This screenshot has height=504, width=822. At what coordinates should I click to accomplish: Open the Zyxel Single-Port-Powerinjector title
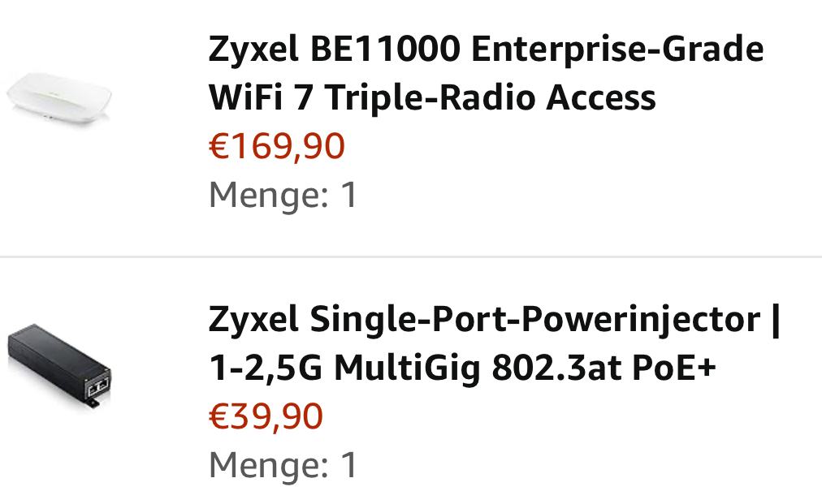coord(494,319)
